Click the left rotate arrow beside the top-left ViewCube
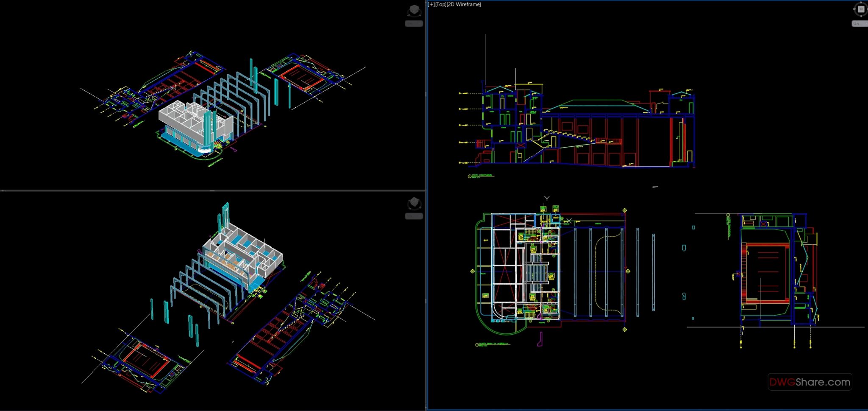Image resolution: width=868 pixels, height=411 pixels. 409,15
